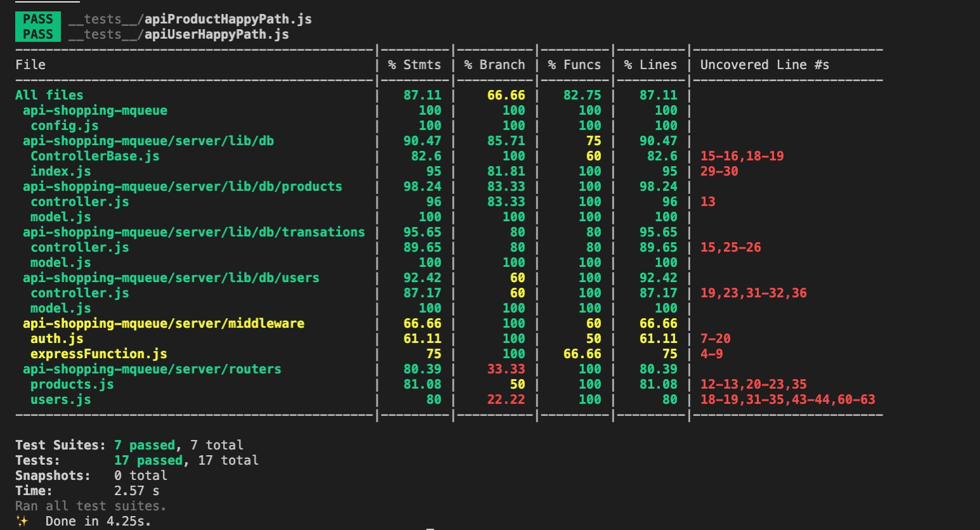Select the expressFunction.js coverage row
The image size is (980, 530).
99,353
